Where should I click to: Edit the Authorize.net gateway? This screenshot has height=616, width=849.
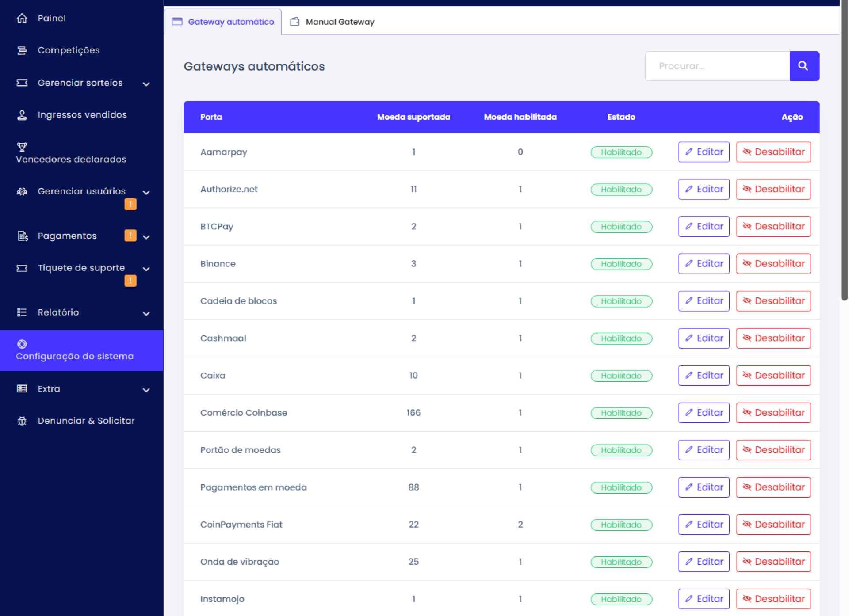point(704,189)
